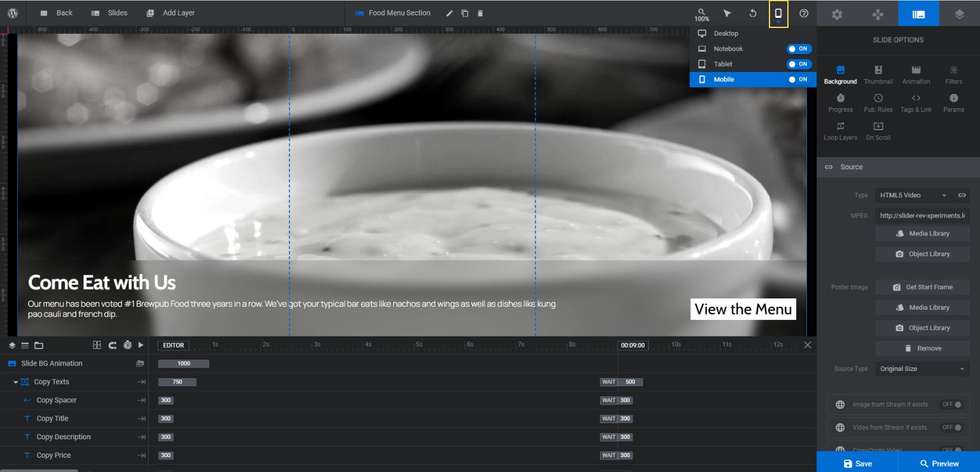Click the 00:09:00 timeline time marker
Screen dimensions: 980x472
pos(633,345)
